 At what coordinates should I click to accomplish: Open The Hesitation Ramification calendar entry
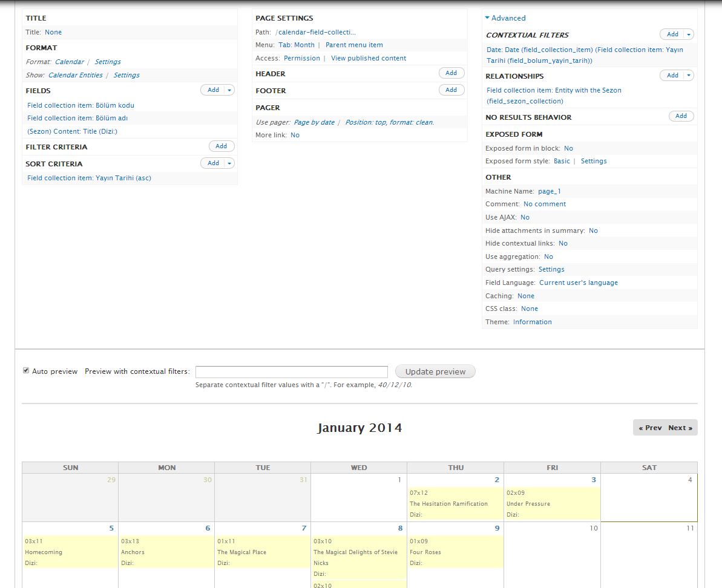point(448,503)
